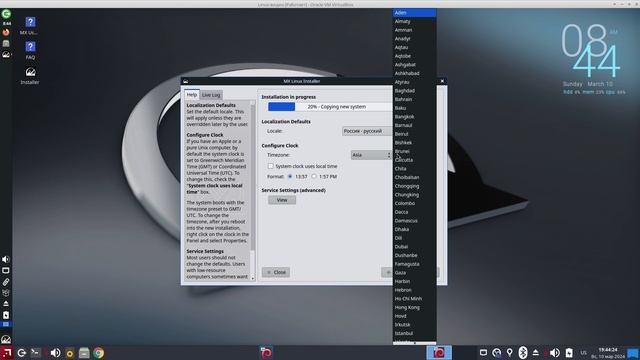The image size is (640, 360).
Task: Click the host taskbar logout icon
Action: [22, 353]
